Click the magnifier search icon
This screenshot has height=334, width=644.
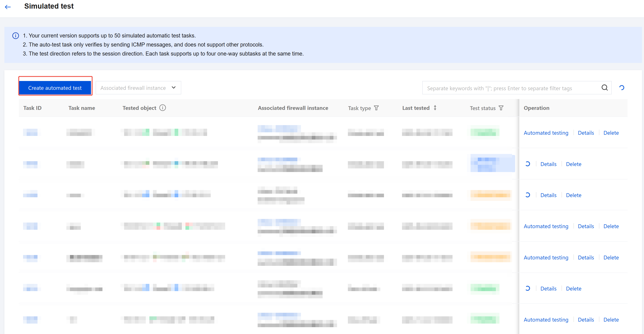pyautogui.click(x=605, y=87)
